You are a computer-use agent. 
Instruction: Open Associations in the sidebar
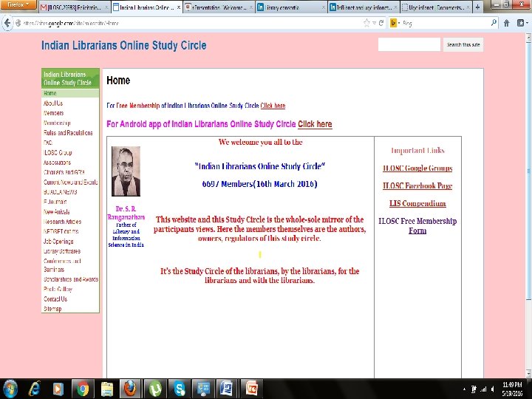(57, 163)
